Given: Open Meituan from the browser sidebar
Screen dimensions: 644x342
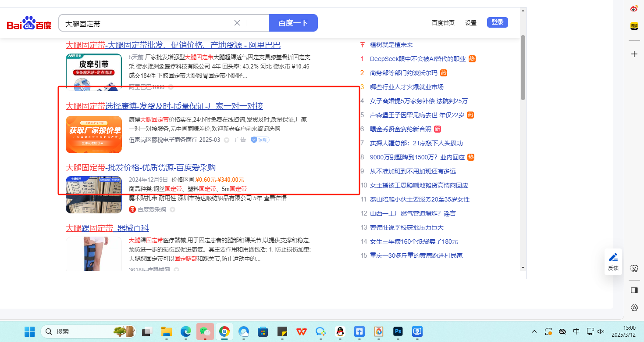Looking at the screenshot, I should (634, 26).
